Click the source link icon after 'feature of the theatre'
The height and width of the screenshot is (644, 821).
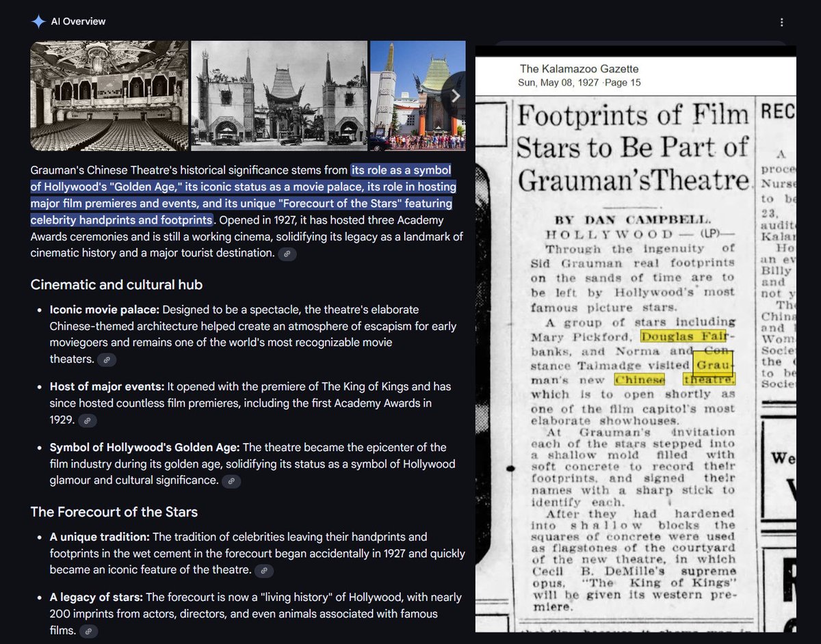[x=263, y=570]
